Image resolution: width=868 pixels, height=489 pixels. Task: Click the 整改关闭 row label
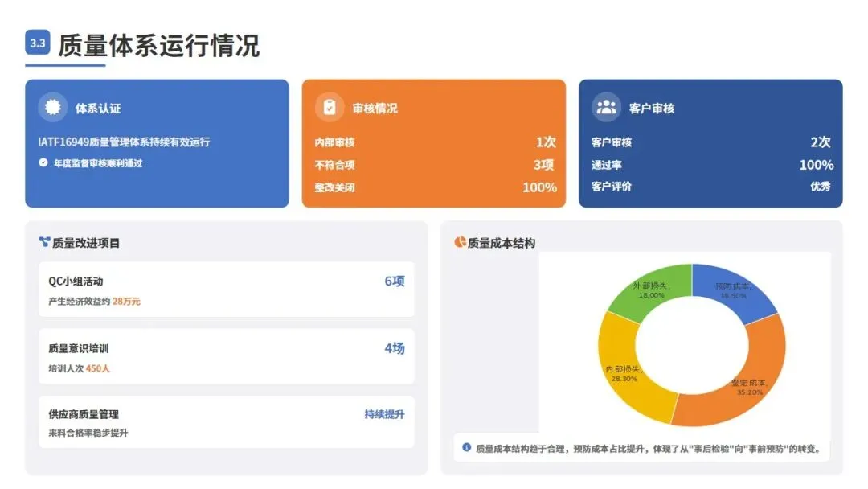[x=334, y=187]
